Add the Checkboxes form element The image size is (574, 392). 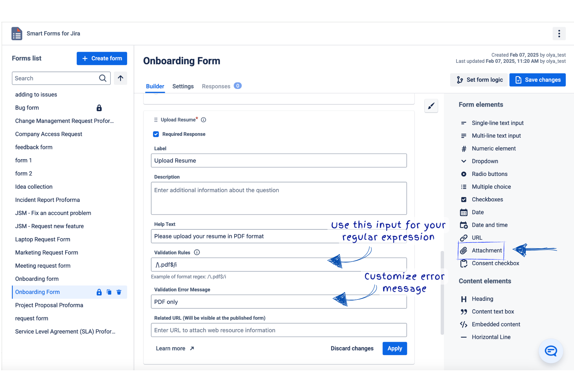pos(487,200)
